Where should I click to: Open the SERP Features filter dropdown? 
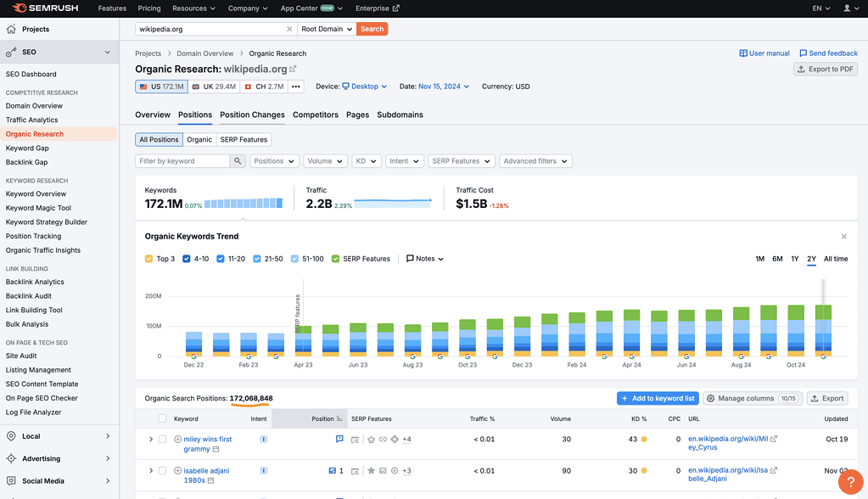pos(462,161)
